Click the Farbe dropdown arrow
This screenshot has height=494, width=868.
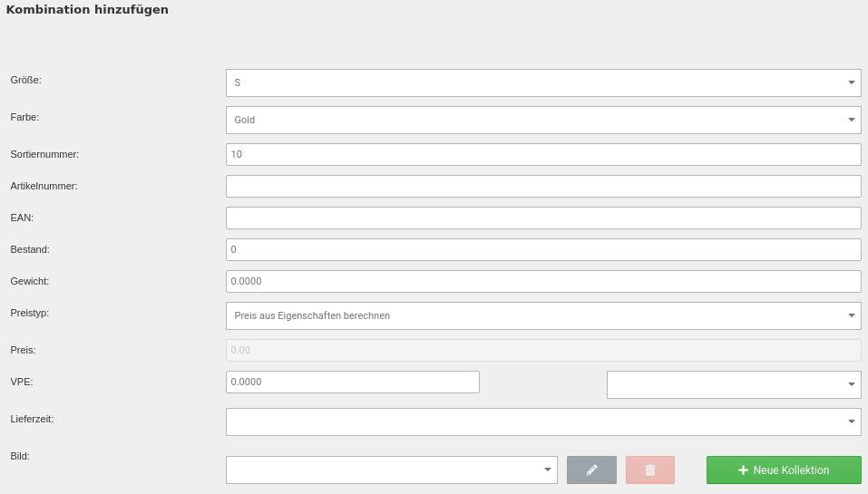(x=851, y=120)
